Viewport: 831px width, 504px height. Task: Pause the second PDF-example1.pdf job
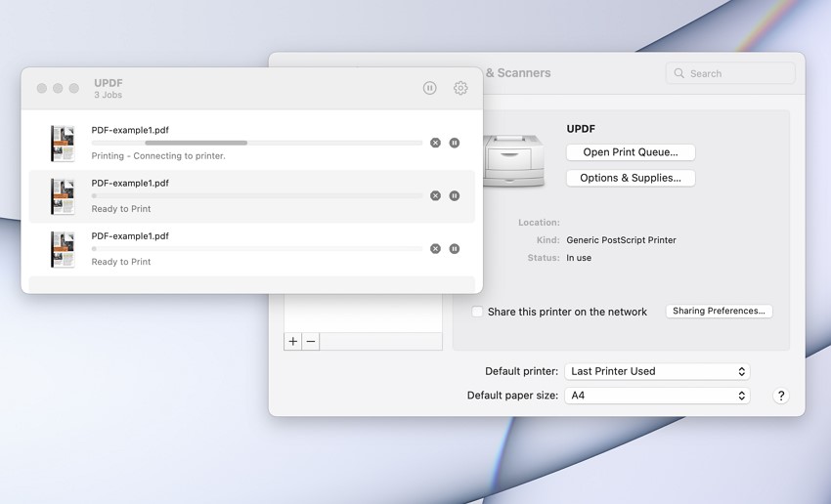click(455, 196)
